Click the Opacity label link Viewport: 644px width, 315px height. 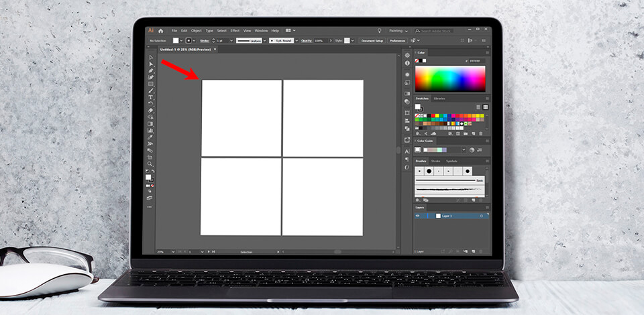click(307, 41)
